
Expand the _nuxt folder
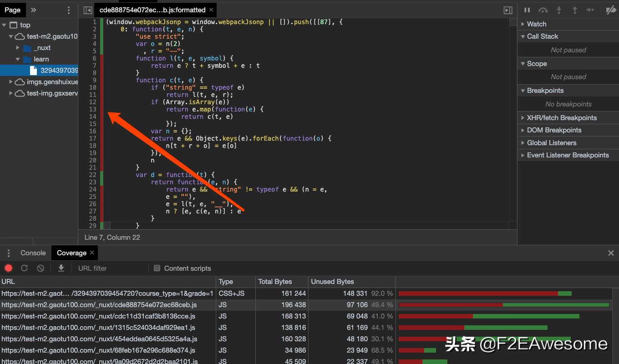click(x=18, y=48)
